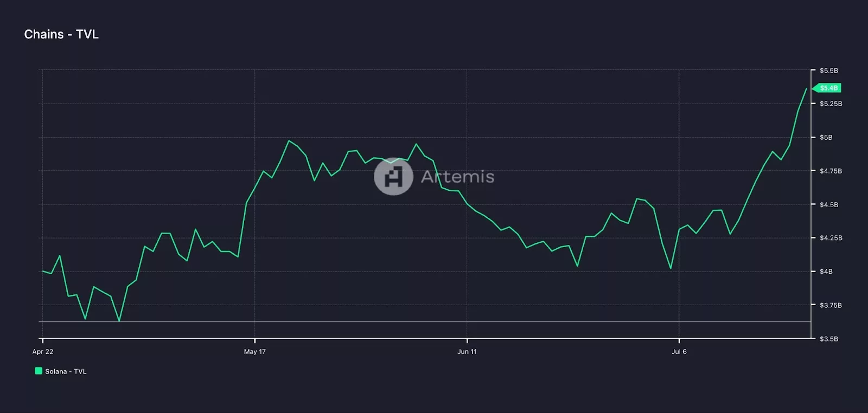868x413 pixels.
Task: Click the $5B y-axis label
Action: [x=826, y=137]
